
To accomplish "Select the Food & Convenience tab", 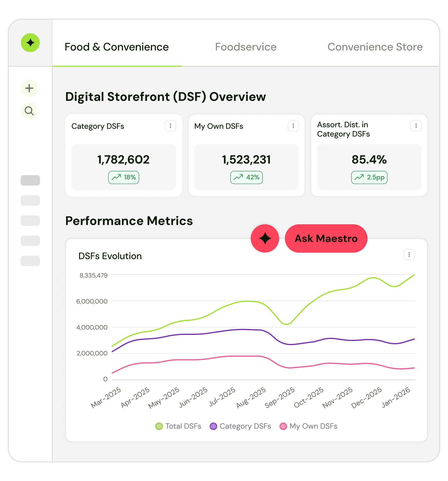I will [116, 47].
